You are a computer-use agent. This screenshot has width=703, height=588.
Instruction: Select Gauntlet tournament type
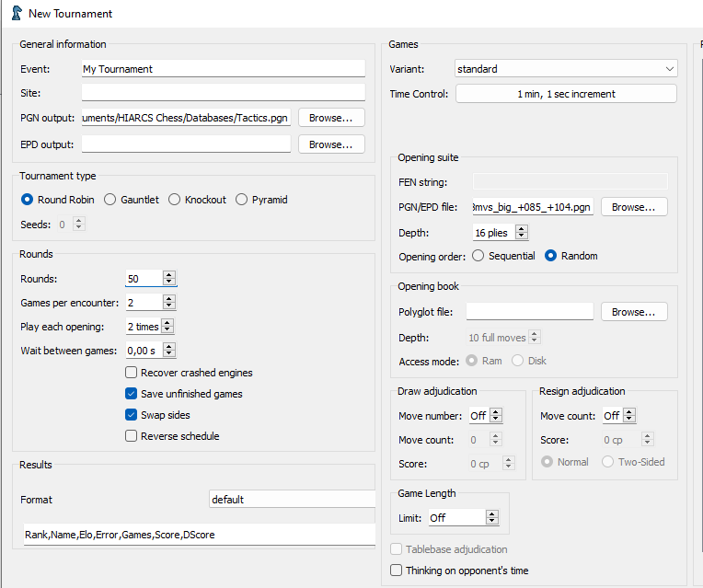click(109, 199)
